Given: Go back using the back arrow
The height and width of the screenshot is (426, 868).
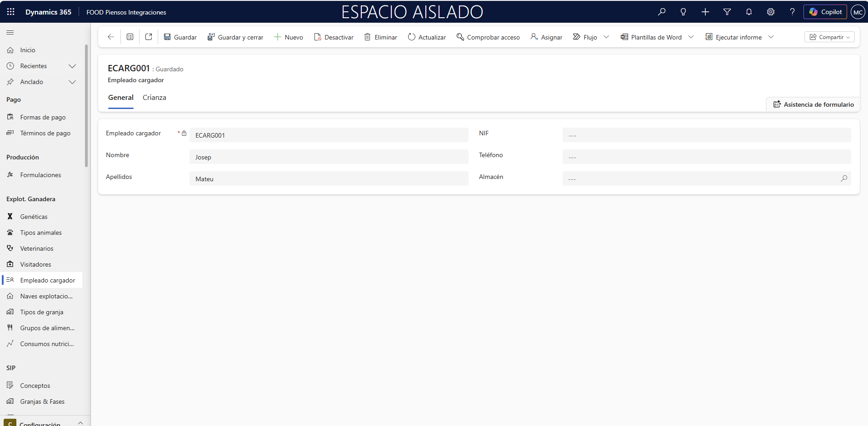Looking at the screenshot, I should 110,37.
